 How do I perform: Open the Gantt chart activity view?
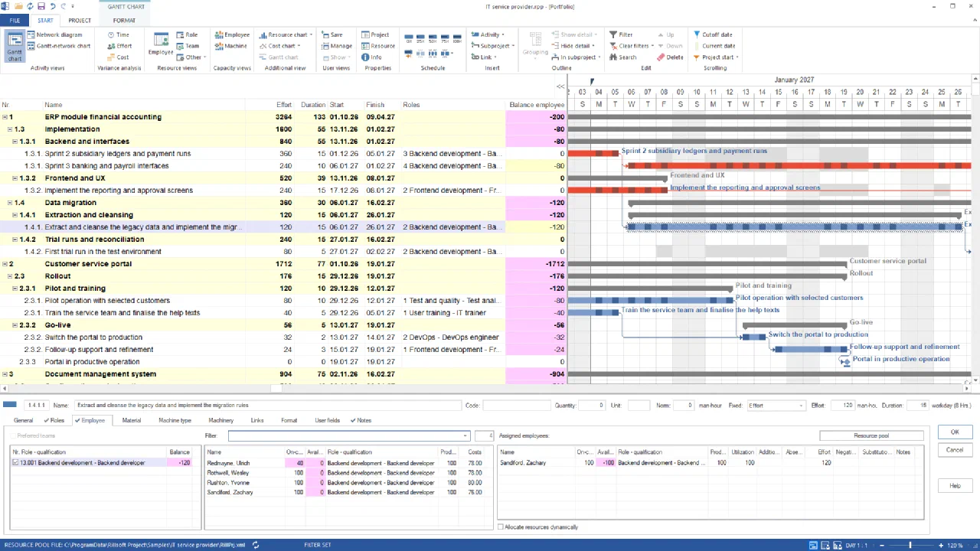click(x=15, y=47)
